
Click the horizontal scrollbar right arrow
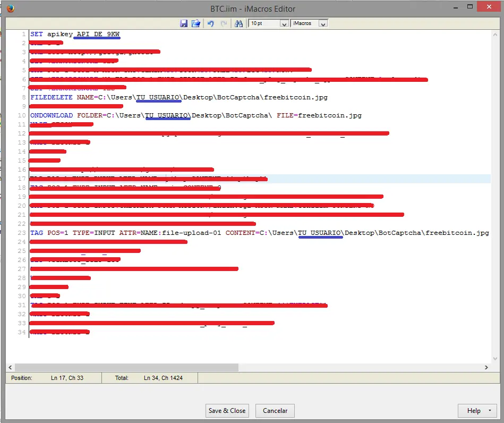[x=486, y=367]
